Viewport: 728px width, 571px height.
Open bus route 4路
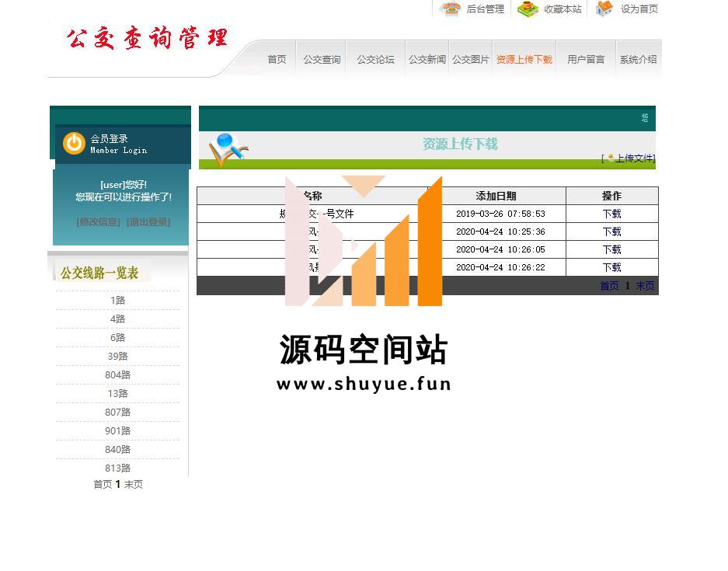tap(117, 319)
